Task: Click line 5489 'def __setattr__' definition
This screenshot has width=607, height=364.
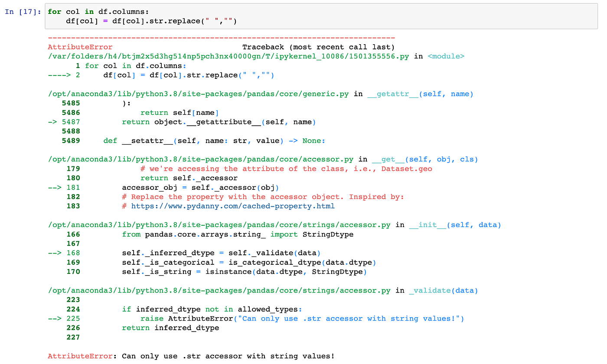Action: (214, 141)
